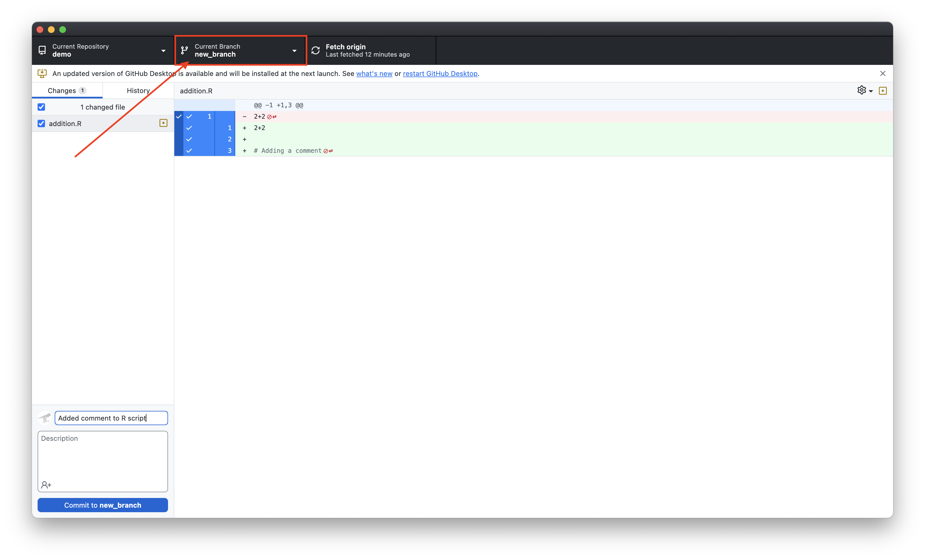Image resolution: width=925 pixels, height=560 pixels.
Task: Click the update available download icon
Action: click(42, 73)
